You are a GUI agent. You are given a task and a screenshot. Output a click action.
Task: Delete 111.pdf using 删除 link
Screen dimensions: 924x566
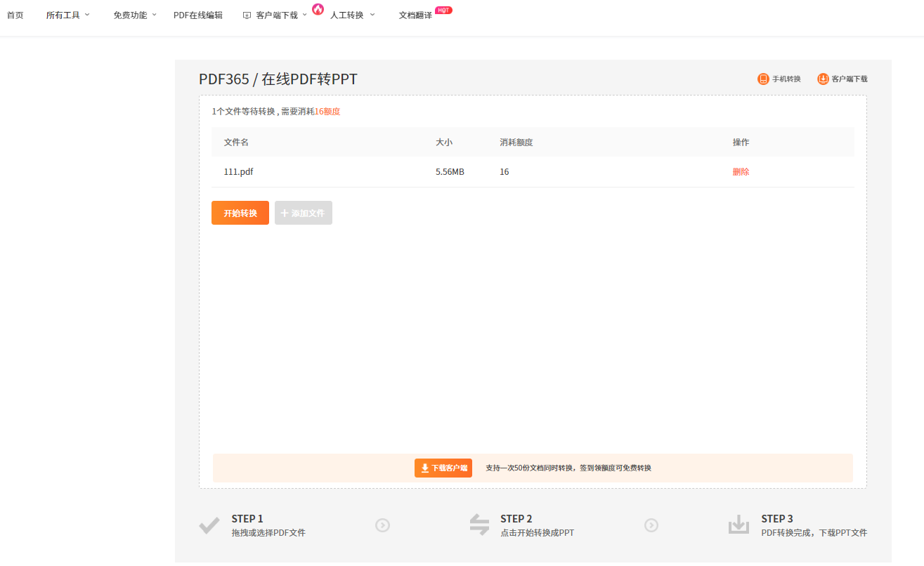pos(741,171)
